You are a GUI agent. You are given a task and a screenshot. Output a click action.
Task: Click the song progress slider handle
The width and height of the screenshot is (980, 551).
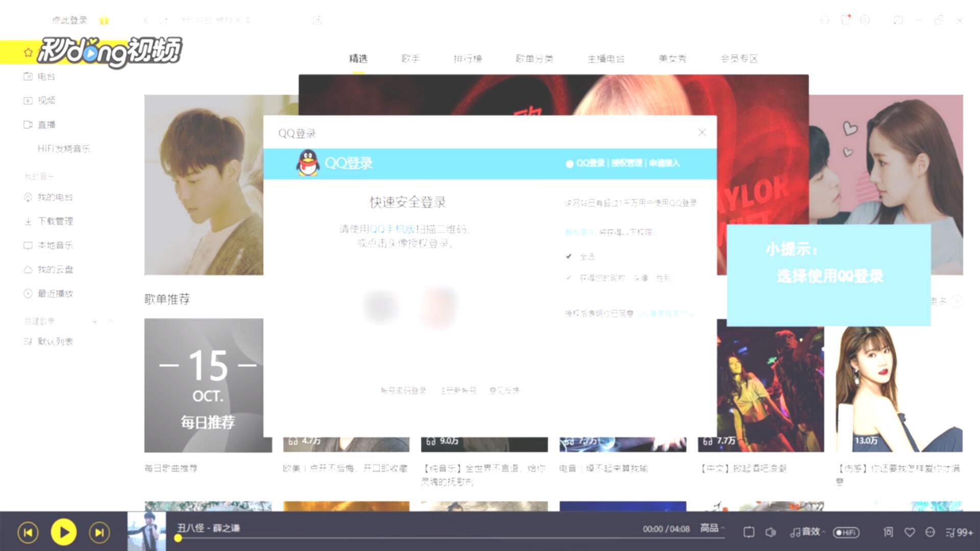[x=178, y=538]
